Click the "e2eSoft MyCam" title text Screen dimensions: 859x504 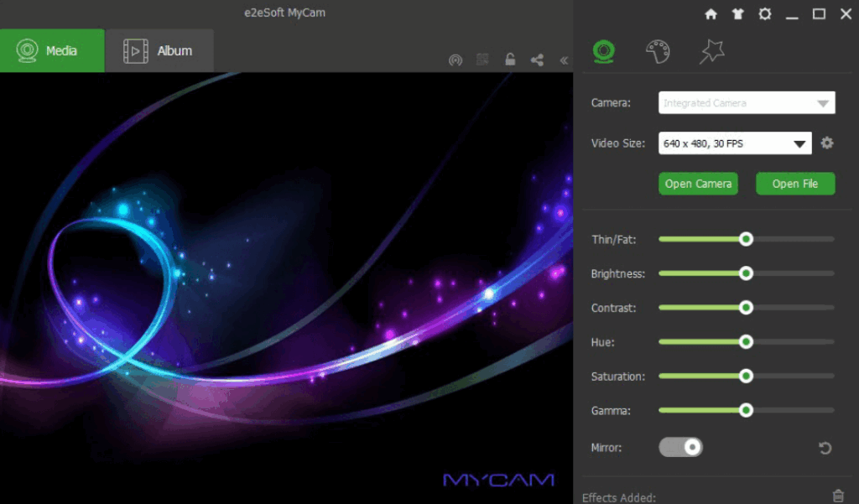[x=285, y=13]
